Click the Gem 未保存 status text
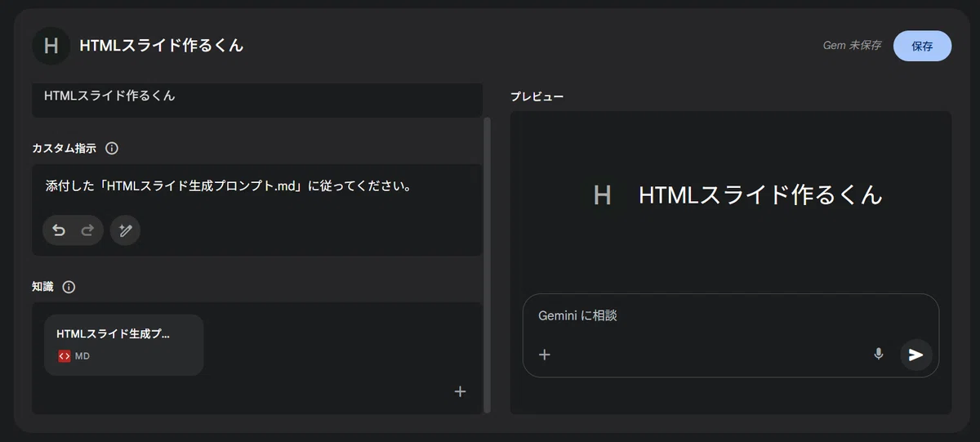980x442 pixels. [x=852, y=46]
